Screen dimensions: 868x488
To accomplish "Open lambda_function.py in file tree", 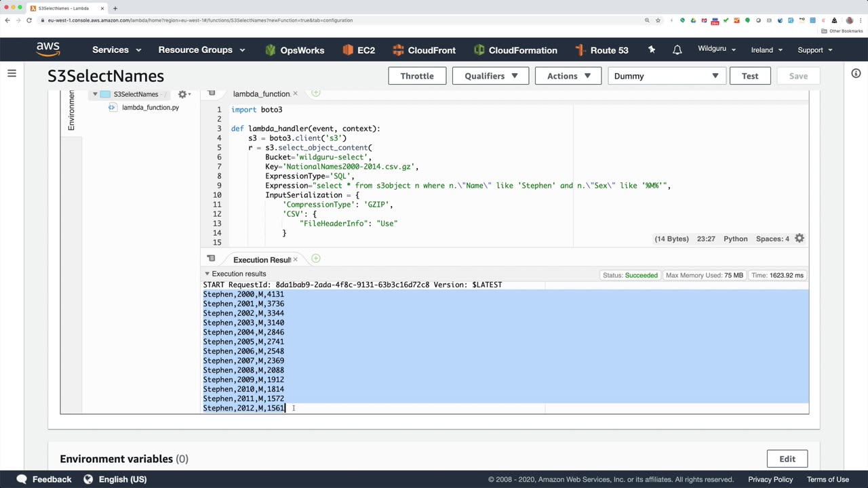I will tap(150, 108).
